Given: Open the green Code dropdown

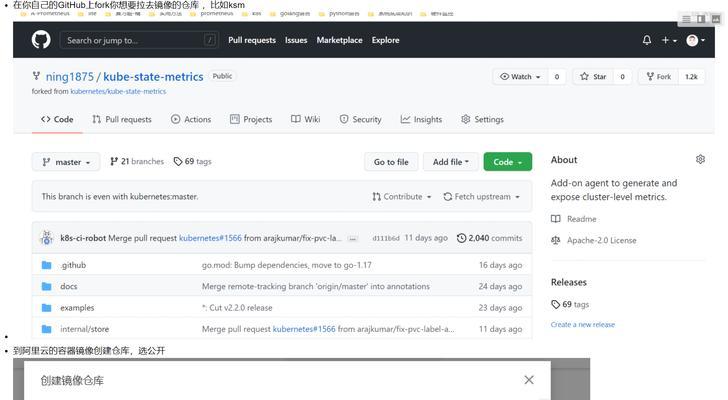Looking at the screenshot, I should pos(507,162).
